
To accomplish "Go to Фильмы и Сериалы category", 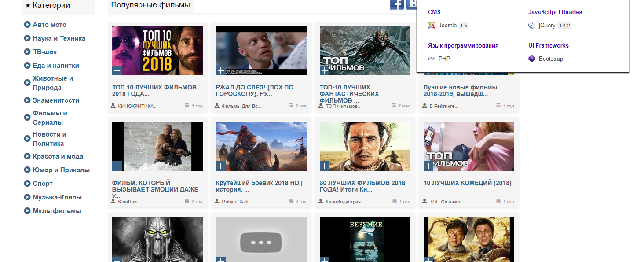I will (50, 118).
